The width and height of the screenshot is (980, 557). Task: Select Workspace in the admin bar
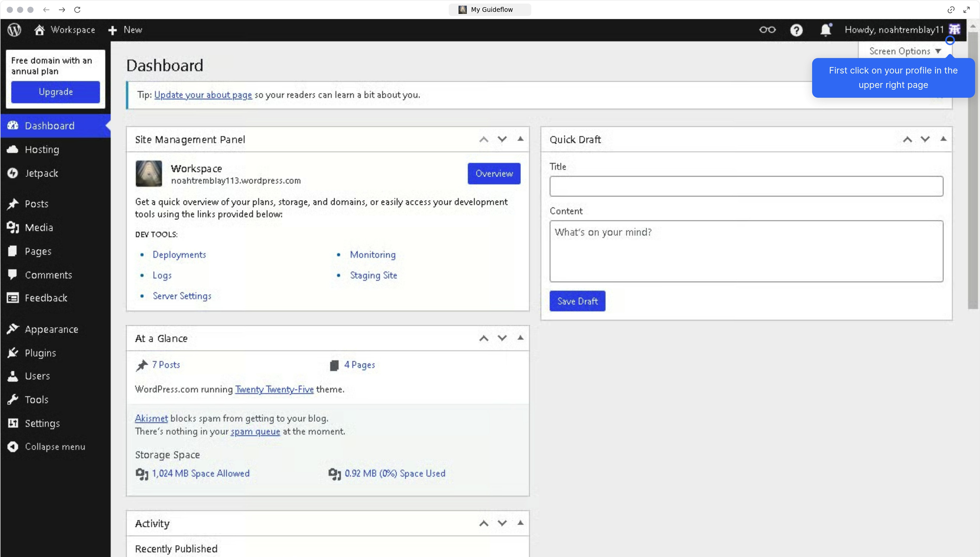point(65,30)
